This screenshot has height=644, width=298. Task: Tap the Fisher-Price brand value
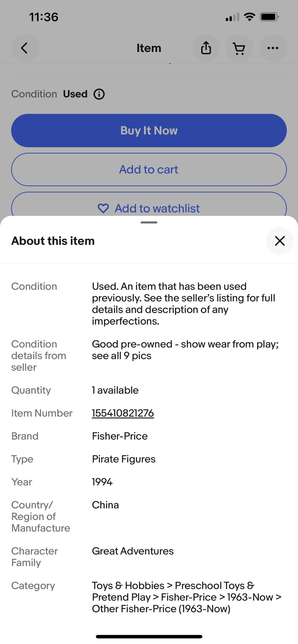(x=120, y=436)
